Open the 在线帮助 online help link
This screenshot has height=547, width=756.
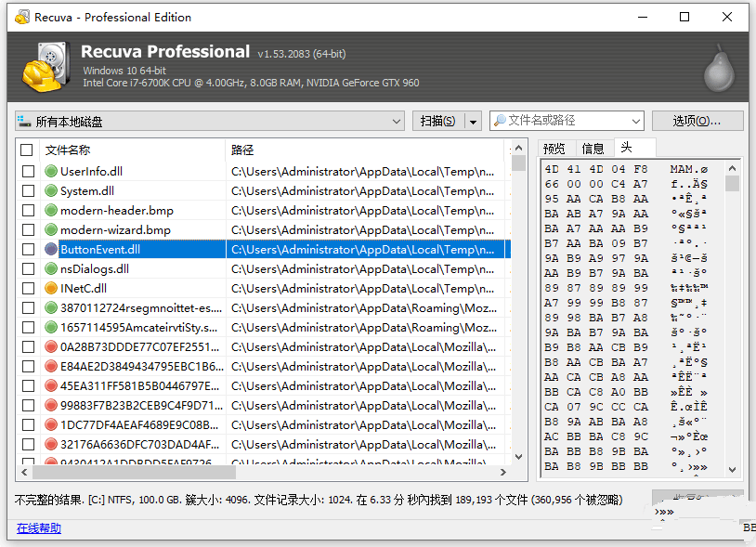(x=39, y=528)
